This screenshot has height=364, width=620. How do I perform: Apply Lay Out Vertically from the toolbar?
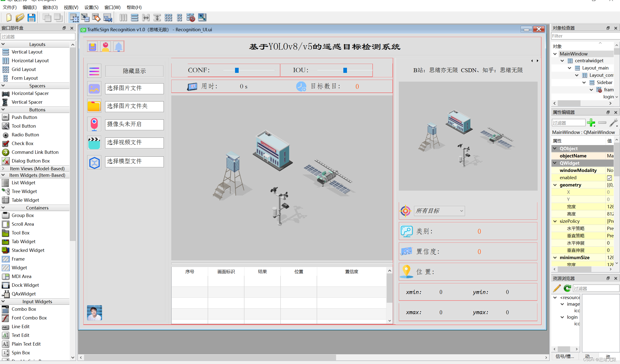134,17
